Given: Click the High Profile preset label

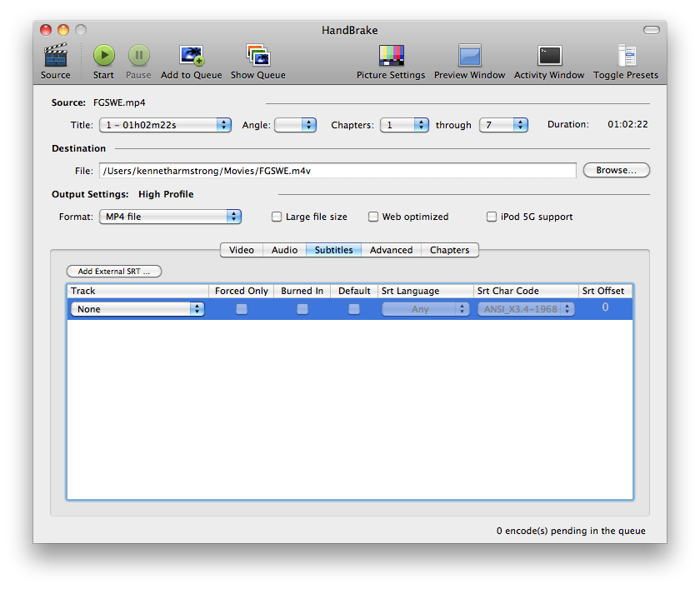Looking at the screenshot, I should coord(166,195).
